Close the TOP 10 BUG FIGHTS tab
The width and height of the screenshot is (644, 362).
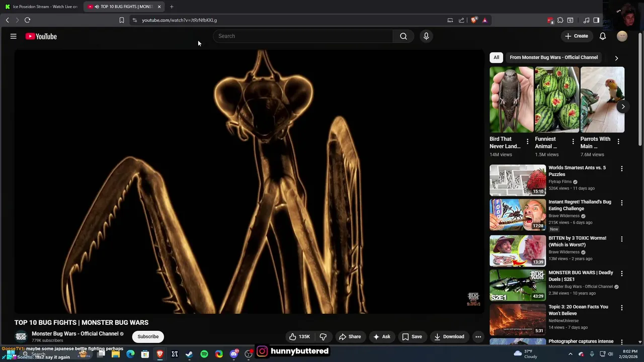[x=159, y=7]
